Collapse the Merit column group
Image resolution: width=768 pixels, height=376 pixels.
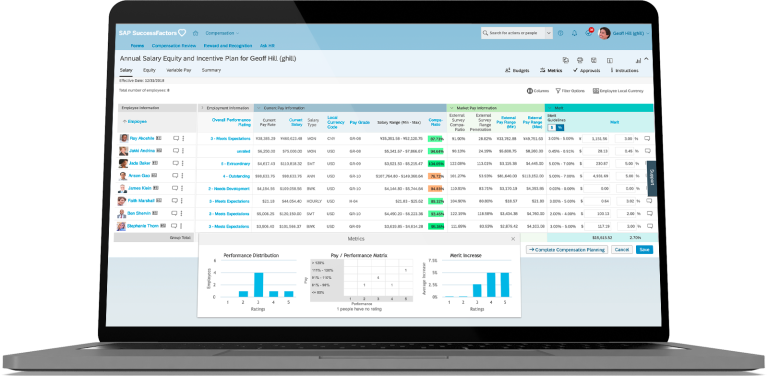pyautogui.click(x=550, y=108)
